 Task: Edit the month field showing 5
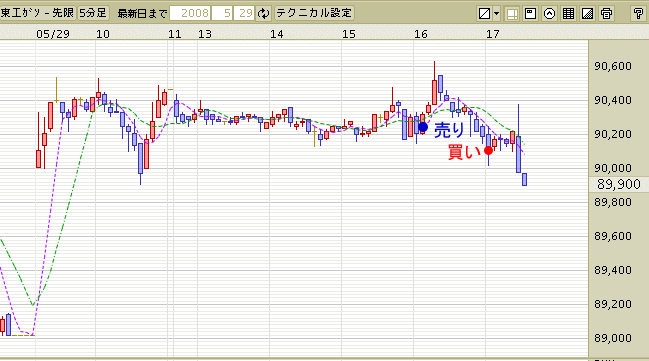click(x=223, y=13)
